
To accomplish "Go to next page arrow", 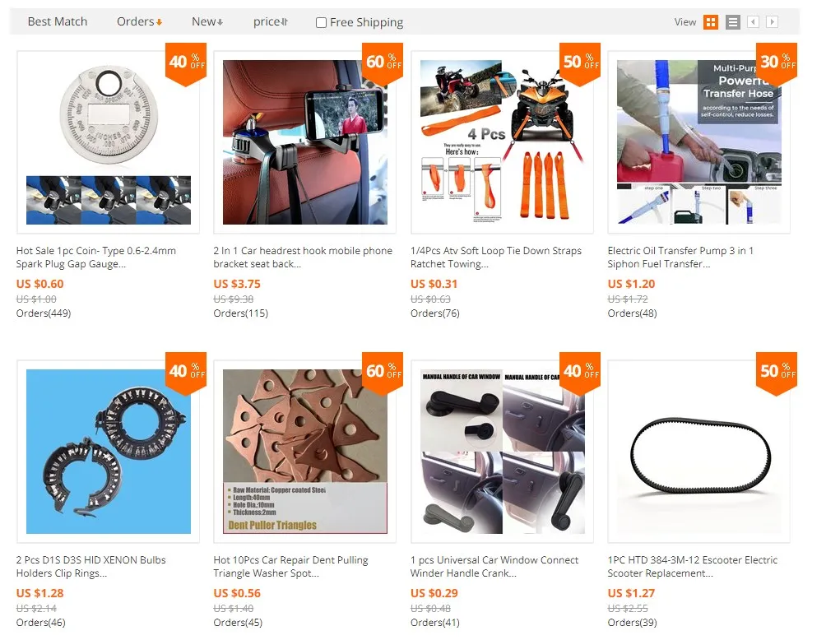I will coord(772,22).
